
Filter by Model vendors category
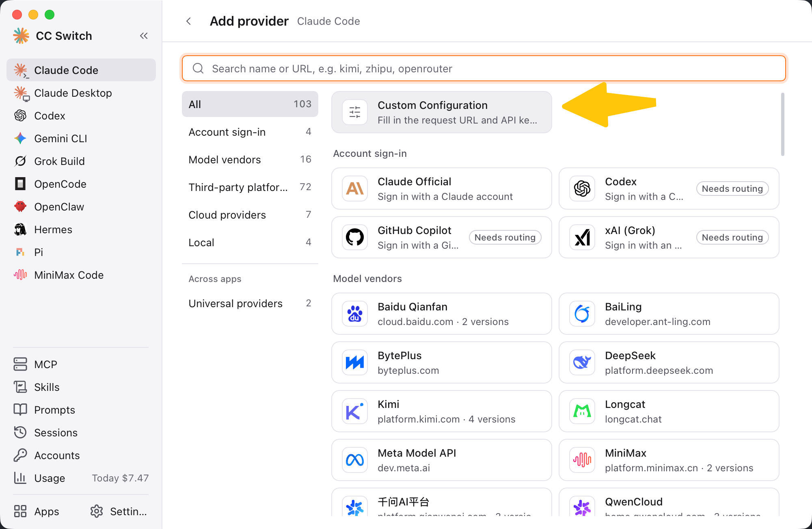pyautogui.click(x=250, y=160)
